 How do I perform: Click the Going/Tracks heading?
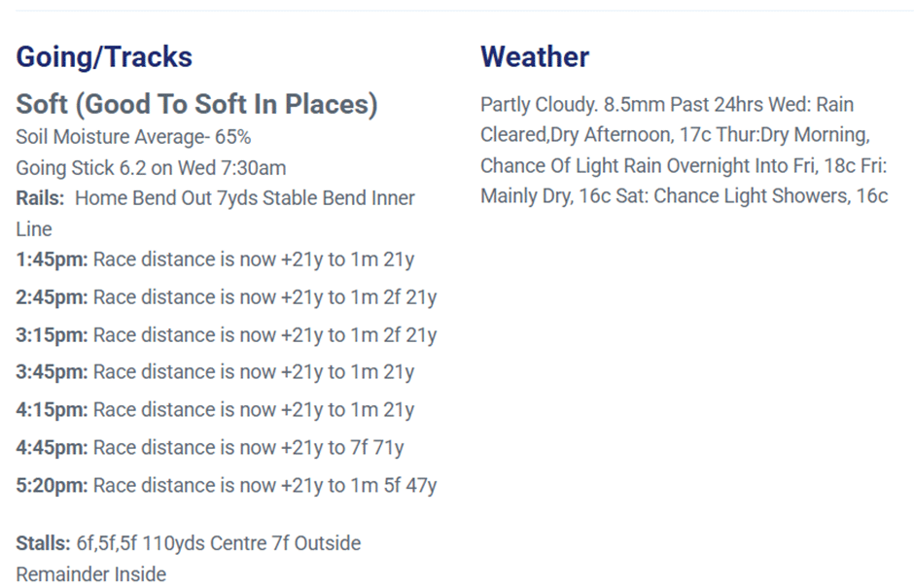[x=104, y=56]
